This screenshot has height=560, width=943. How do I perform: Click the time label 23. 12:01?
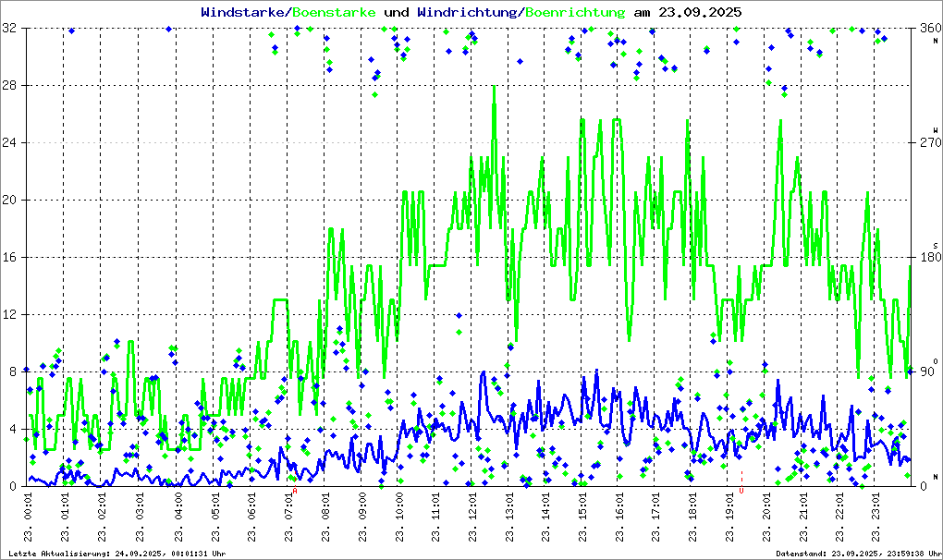(472, 517)
